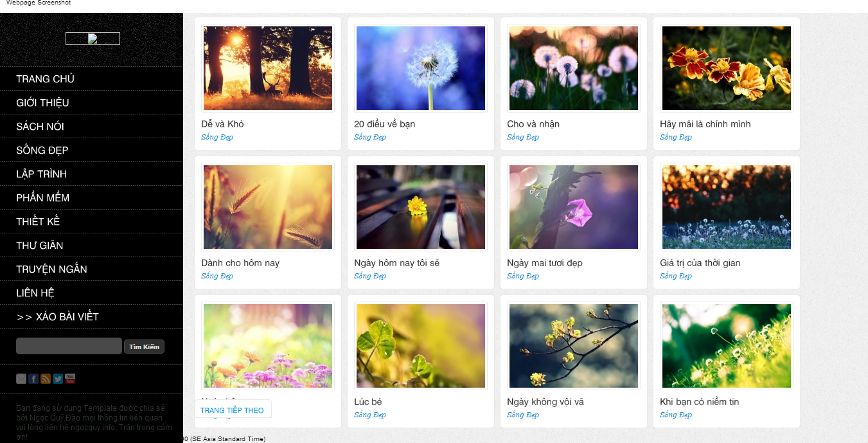Open the Twitter bird icon
This screenshot has height=443, width=868.
pos(58,379)
